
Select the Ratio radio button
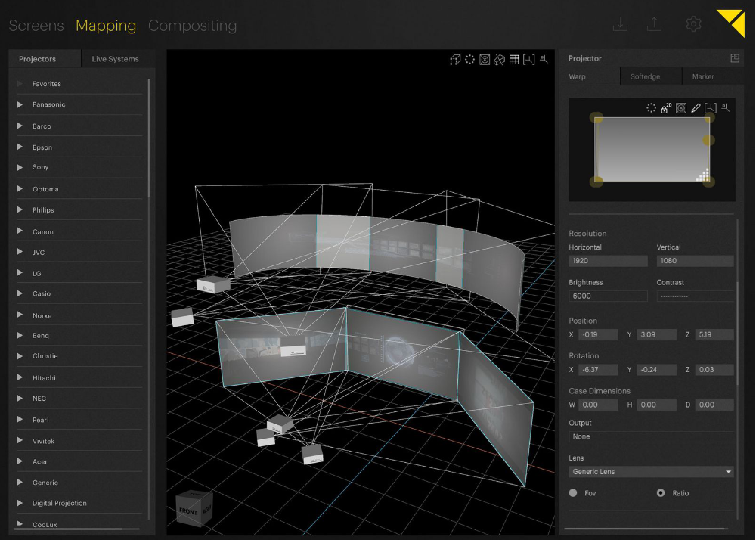661,493
